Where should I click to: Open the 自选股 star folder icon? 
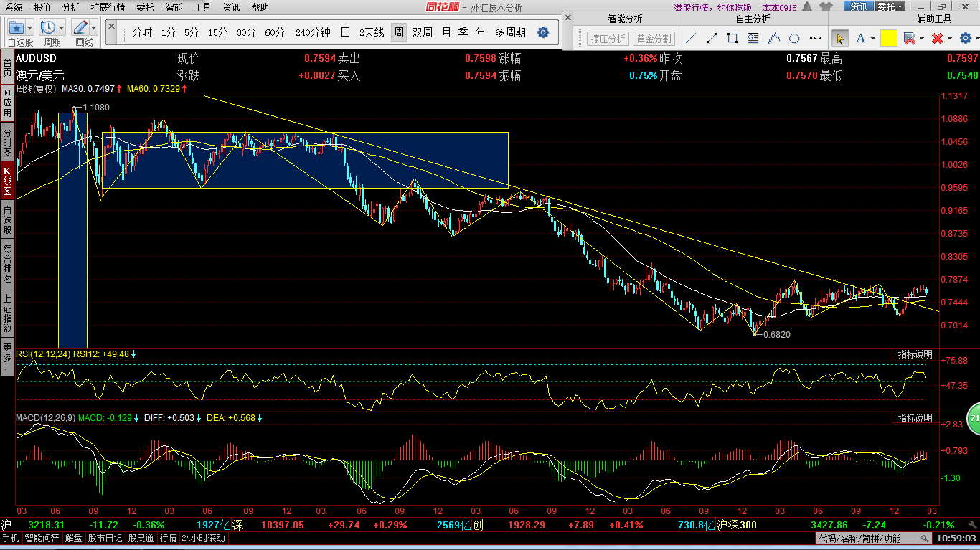pyautogui.click(x=17, y=27)
